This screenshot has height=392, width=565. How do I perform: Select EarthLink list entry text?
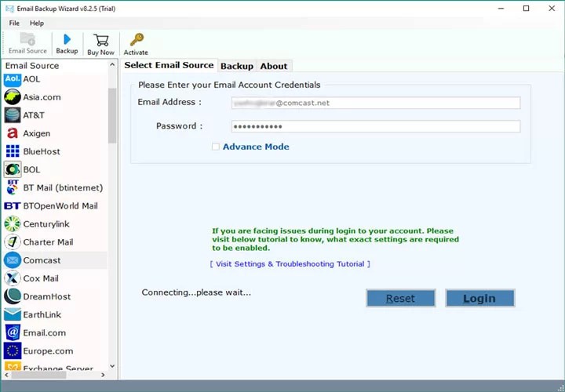[x=42, y=314]
